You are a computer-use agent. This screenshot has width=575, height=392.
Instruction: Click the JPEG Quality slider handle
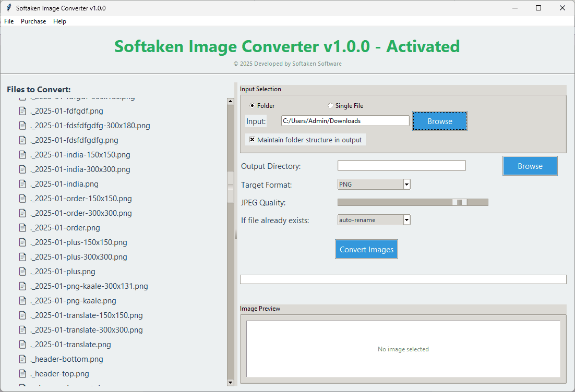[459, 202]
